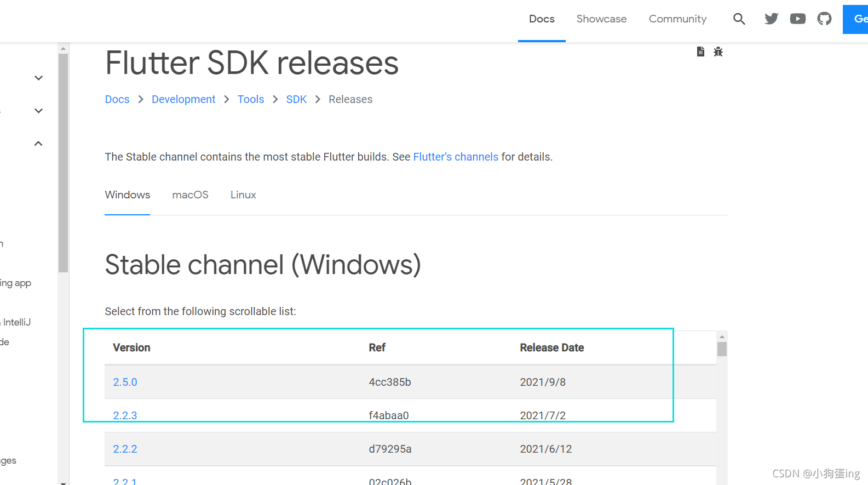868x485 pixels.
Task: Open Flutter's GitHub repository icon
Action: pos(824,19)
